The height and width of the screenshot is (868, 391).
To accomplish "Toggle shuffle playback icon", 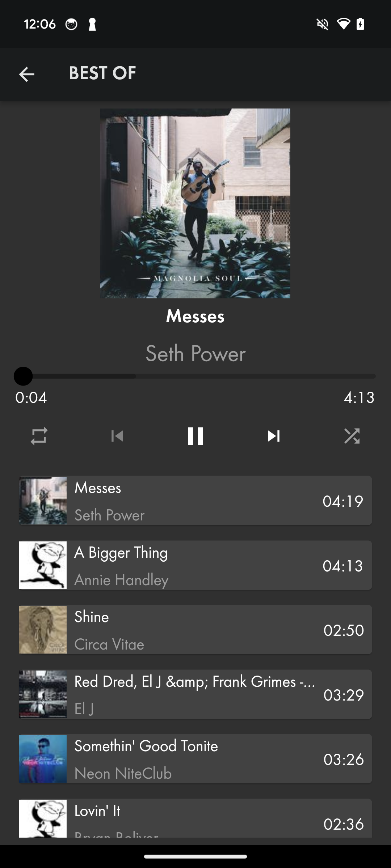I will 352,436.
